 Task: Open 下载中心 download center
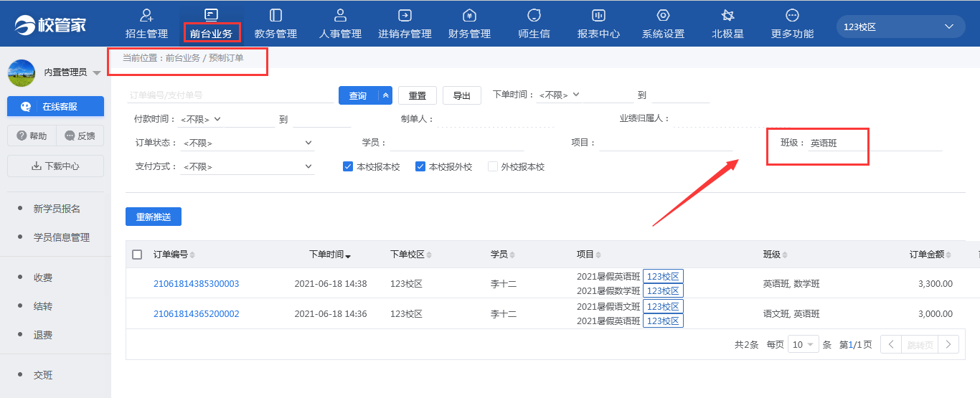pos(55,166)
